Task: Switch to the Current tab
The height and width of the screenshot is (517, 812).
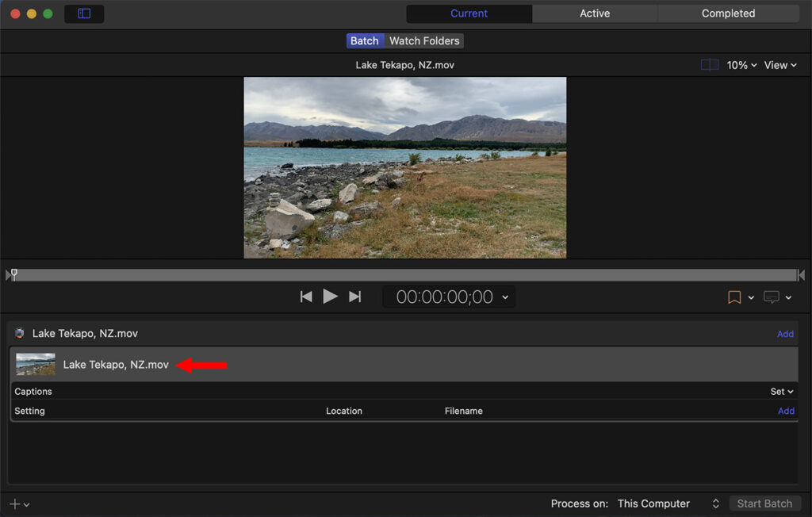Action: tap(469, 13)
